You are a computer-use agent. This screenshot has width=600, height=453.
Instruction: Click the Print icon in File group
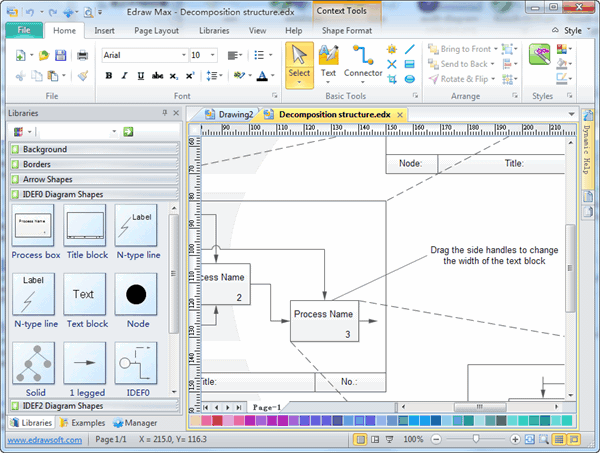[83, 55]
